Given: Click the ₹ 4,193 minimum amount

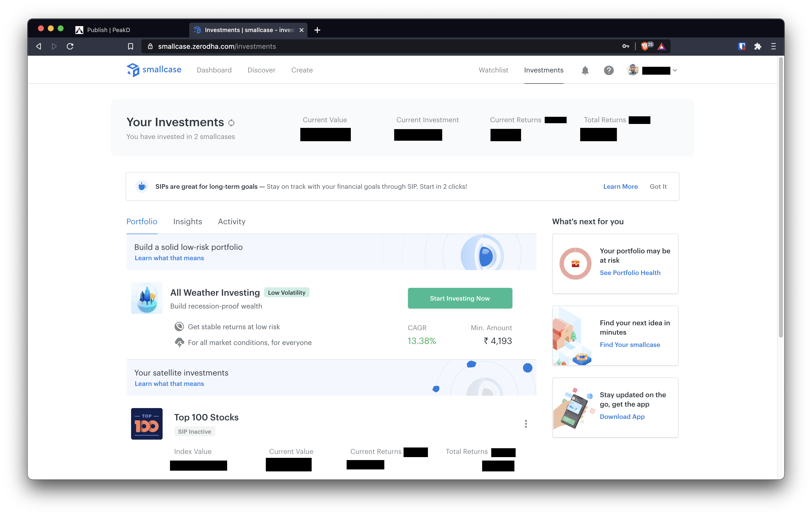Looking at the screenshot, I should tap(498, 341).
